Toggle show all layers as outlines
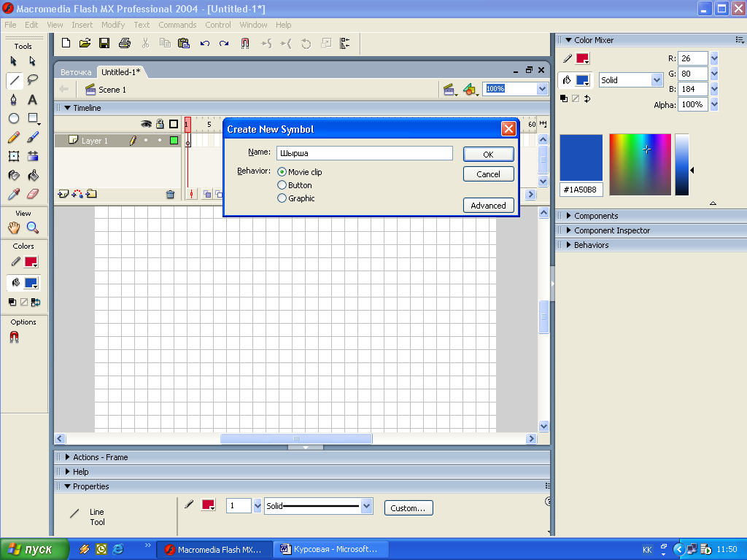 174,124
